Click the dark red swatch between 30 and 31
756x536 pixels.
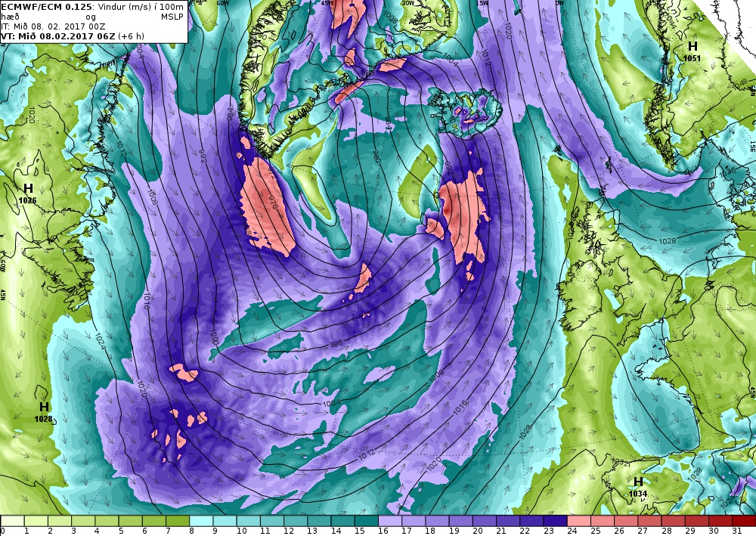click(x=720, y=521)
